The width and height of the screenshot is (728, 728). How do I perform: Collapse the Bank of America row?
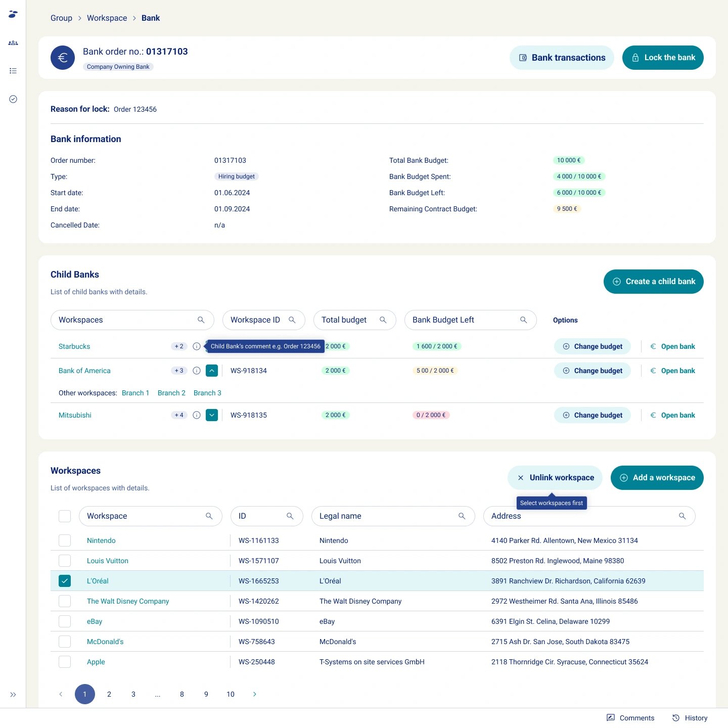(212, 371)
